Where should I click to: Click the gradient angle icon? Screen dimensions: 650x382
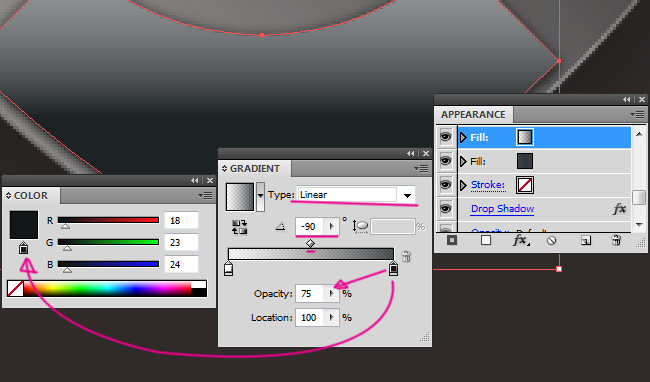pos(281,226)
